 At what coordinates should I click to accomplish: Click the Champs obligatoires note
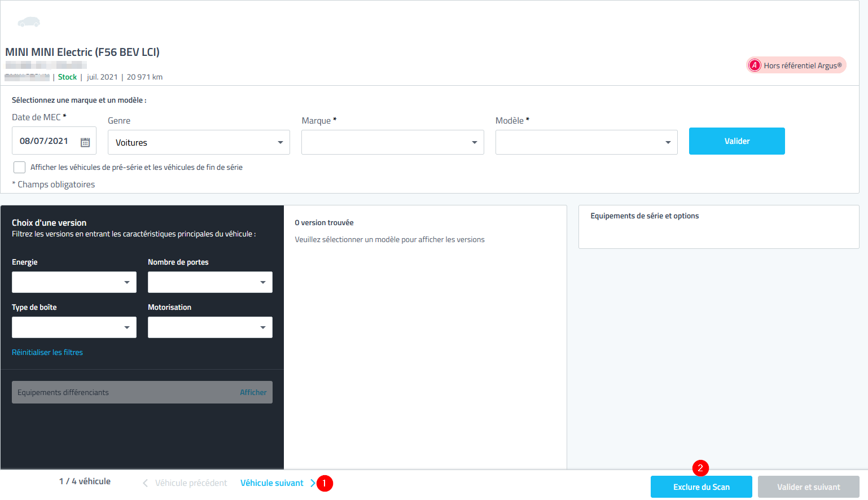click(x=54, y=185)
